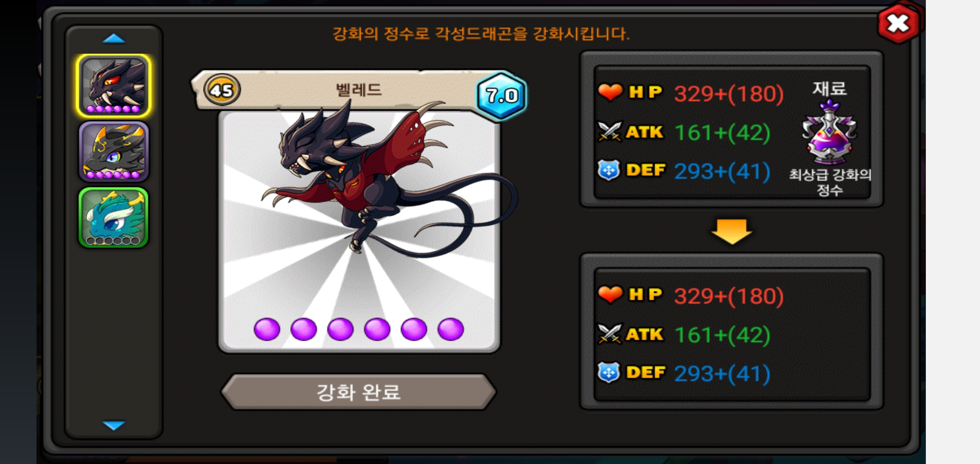Click the yellow down arrow between stat panels
This screenshot has height=464, width=980.
tap(732, 231)
